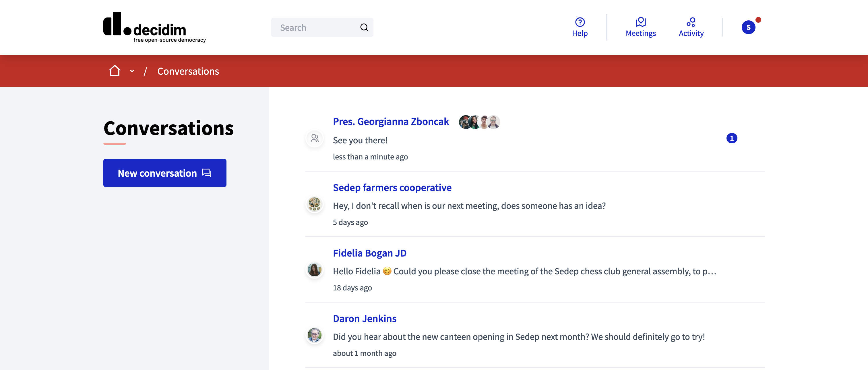868x370 pixels.
Task: Open Activity from the top navigation icon
Action: (691, 22)
